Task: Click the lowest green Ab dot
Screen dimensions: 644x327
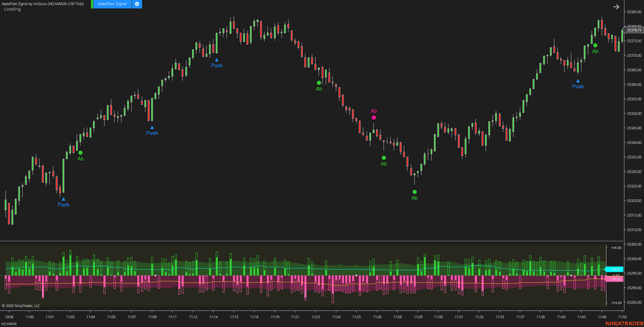Action: tap(414, 192)
